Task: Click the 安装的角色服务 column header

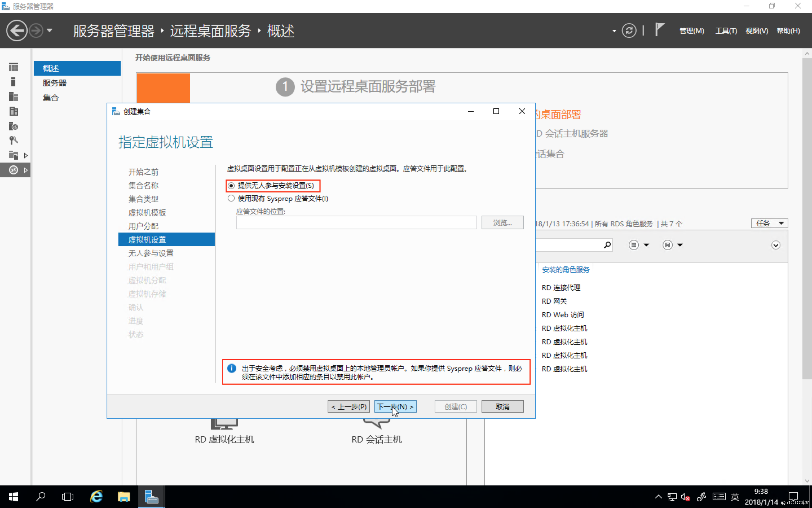Action: [566, 270]
